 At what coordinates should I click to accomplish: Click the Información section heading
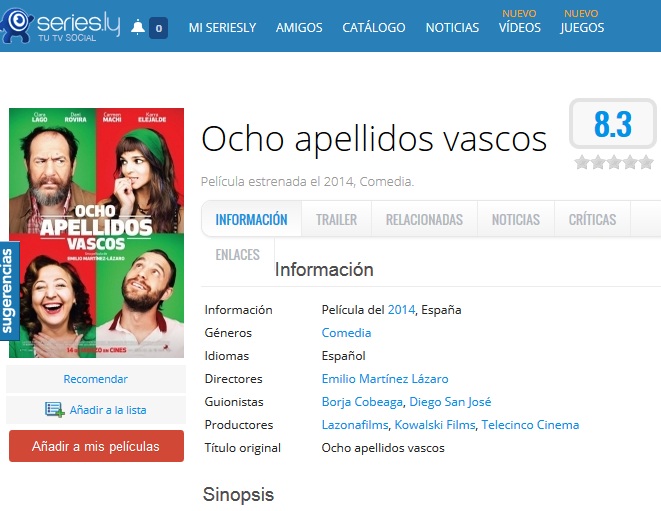tap(324, 270)
